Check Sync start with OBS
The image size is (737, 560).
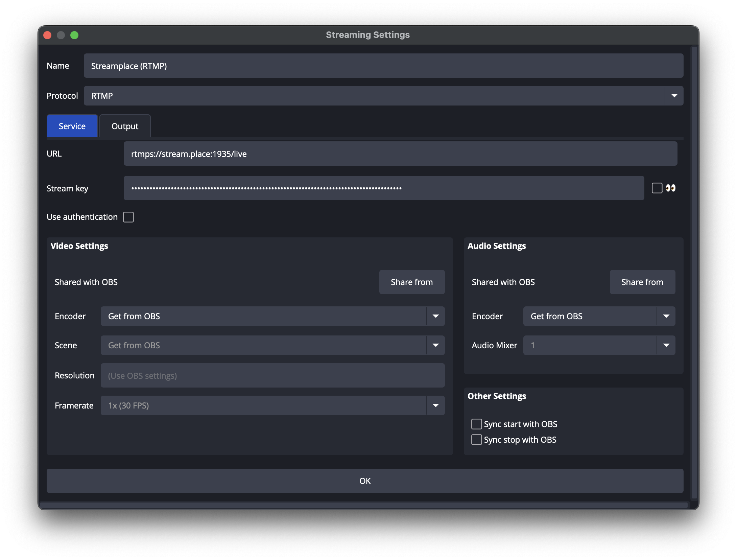pos(476,424)
